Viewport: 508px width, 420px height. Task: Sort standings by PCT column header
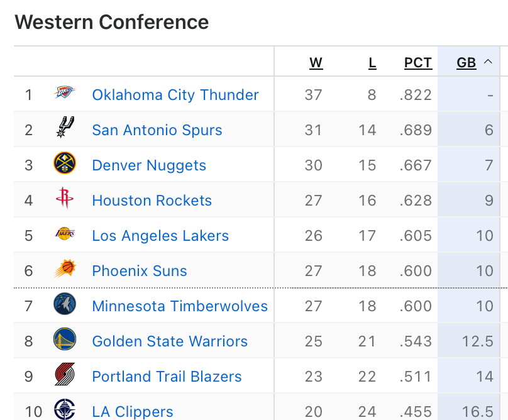(418, 63)
